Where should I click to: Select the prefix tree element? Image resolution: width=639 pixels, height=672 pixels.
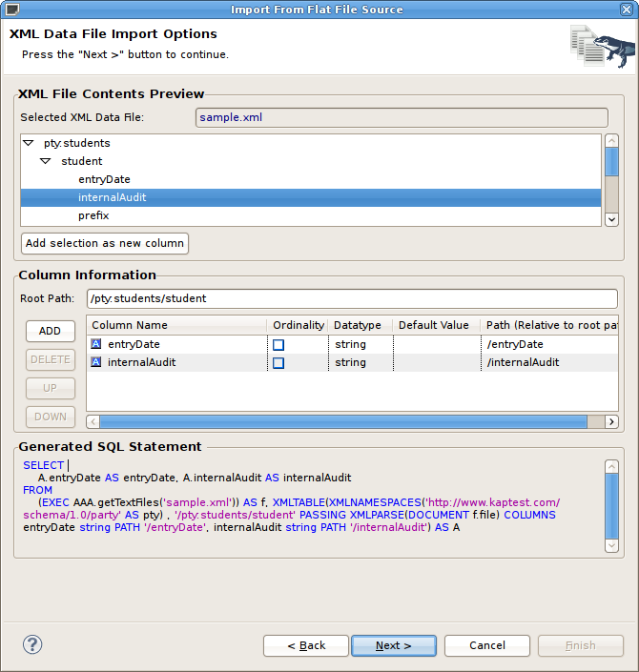pyautogui.click(x=93, y=215)
